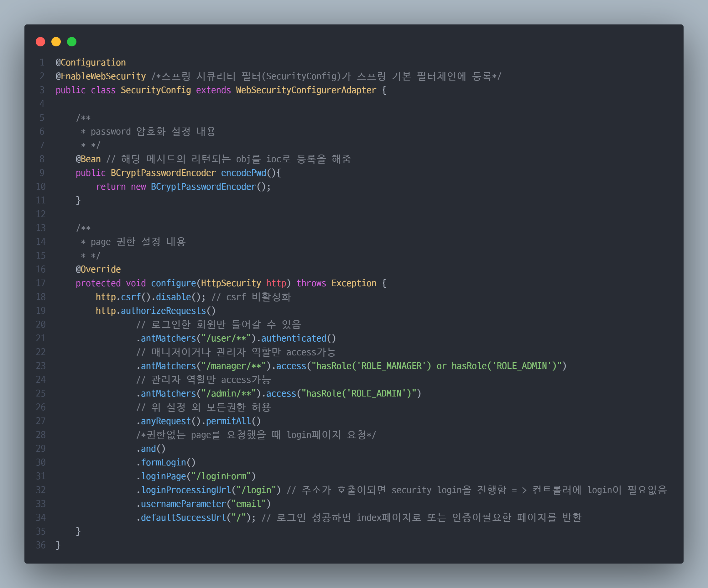
Task: Click WebSecurityConfigurerAdapter on line 3
Action: point(306,90)
